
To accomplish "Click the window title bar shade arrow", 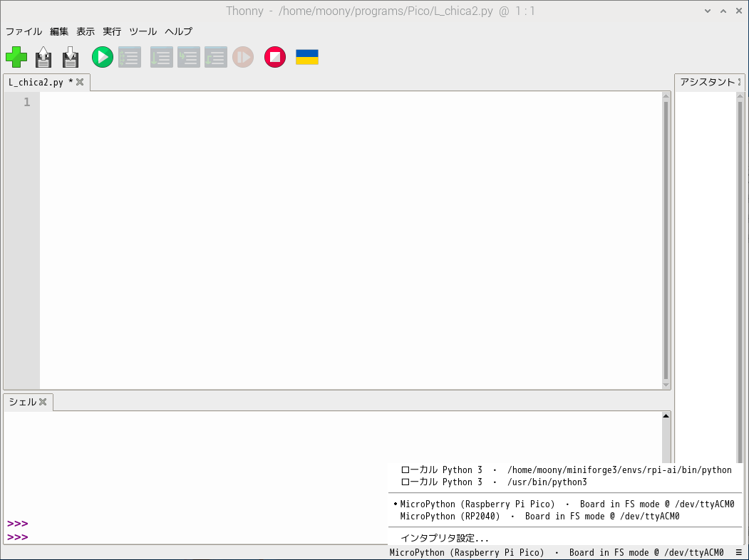I will point(708,11).
